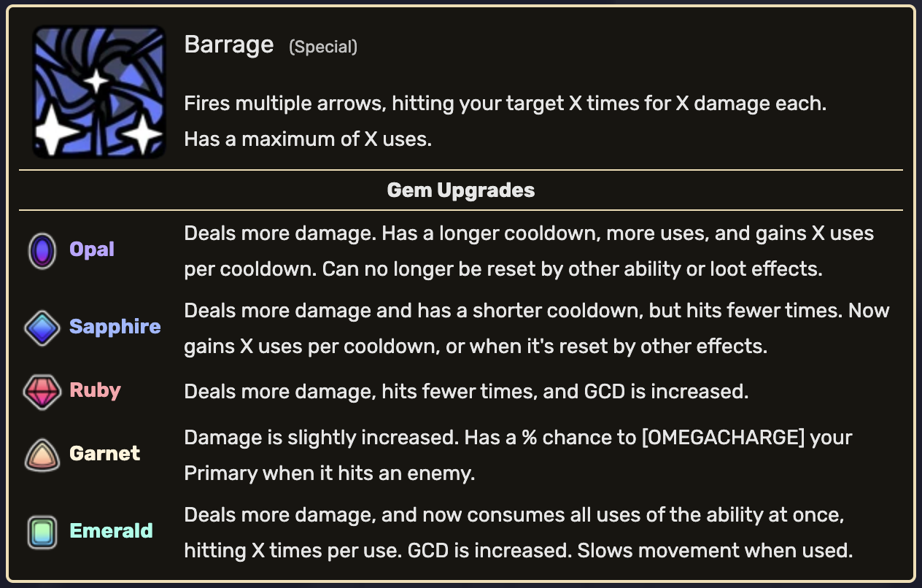This screenshot has height=588, width=922.
Task: Click the Opal upgrade description text
Action: 528,251
